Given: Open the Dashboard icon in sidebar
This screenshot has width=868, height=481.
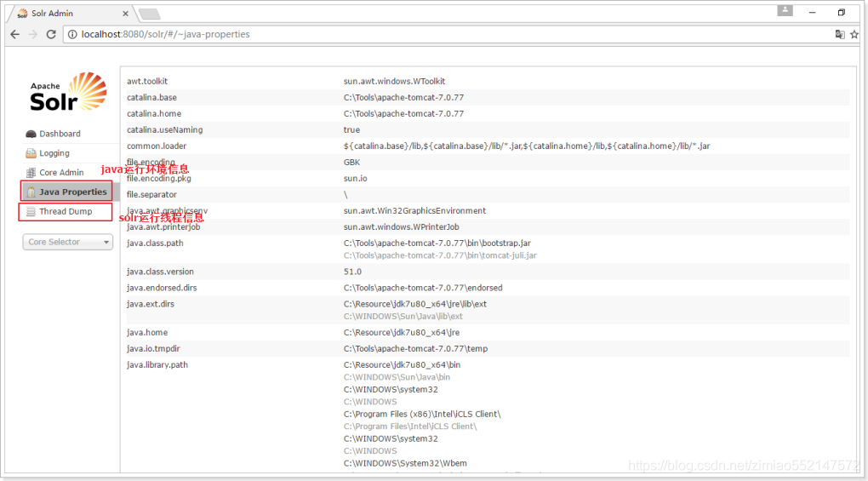Looking at the screenshot, I should point(31,134).
